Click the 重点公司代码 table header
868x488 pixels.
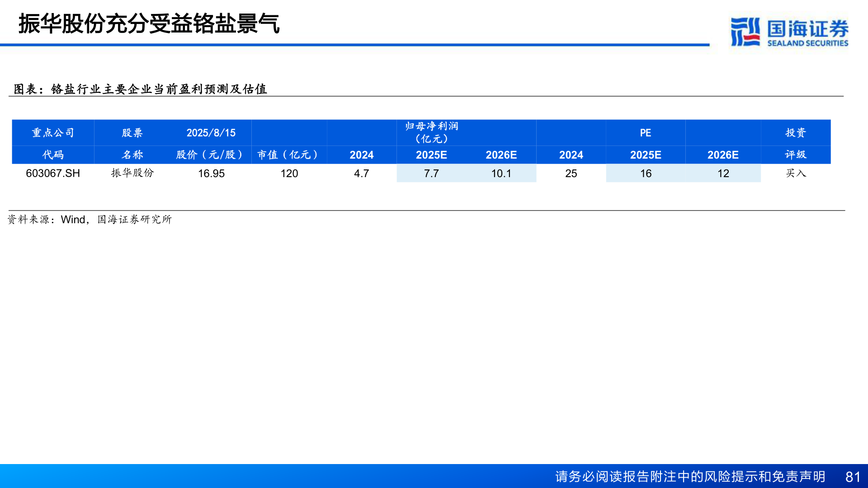pos(53,144)
